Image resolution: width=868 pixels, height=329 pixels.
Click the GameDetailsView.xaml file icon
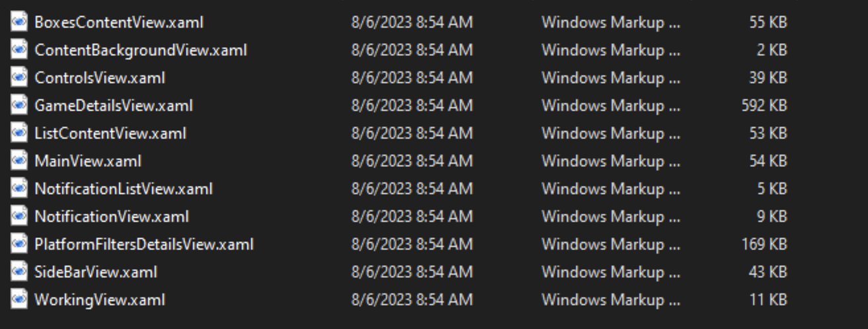19,105
